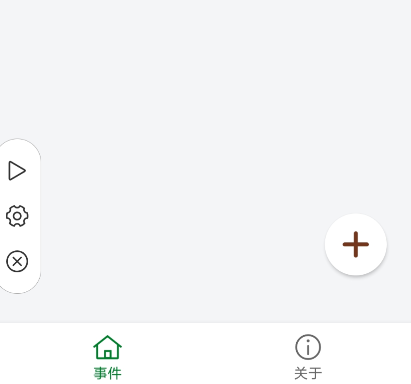Tap the brown plus floating action button

coord(356,244)
